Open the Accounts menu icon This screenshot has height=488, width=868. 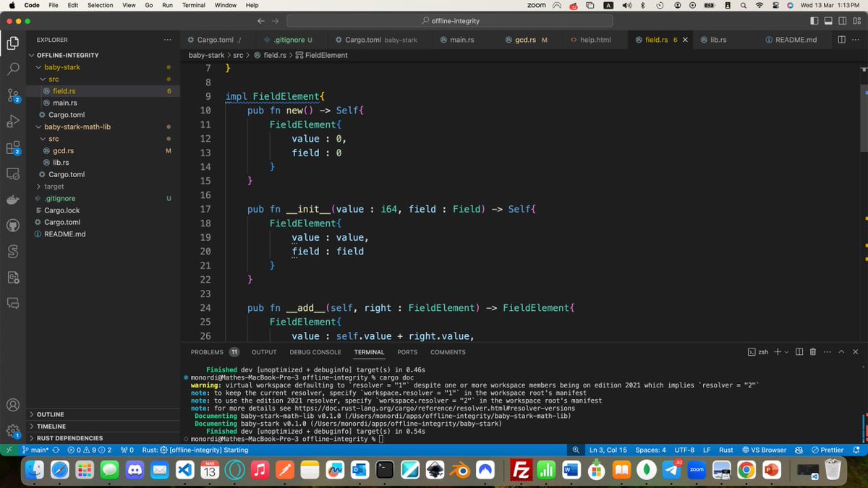click(x=13, y=405)
